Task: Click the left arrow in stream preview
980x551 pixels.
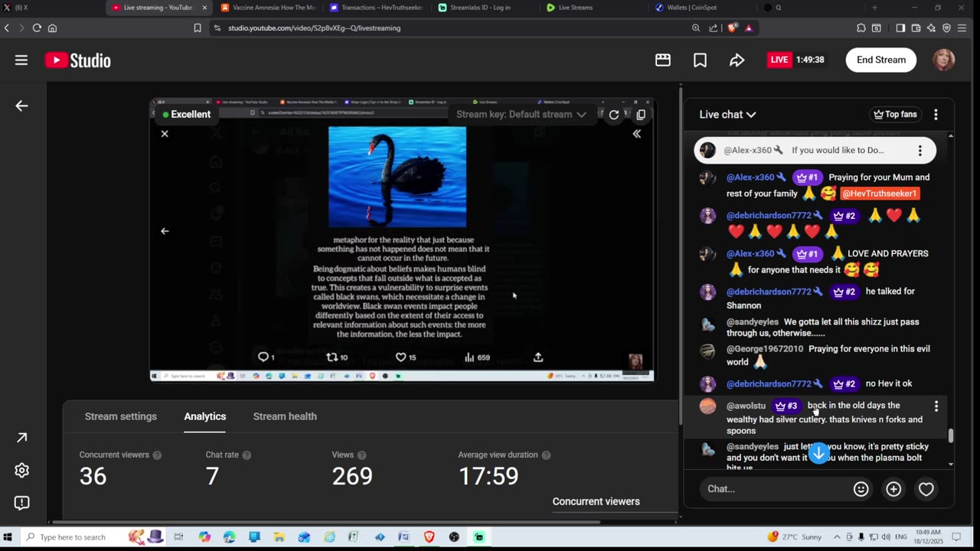Action: click(x=165, y=231)
